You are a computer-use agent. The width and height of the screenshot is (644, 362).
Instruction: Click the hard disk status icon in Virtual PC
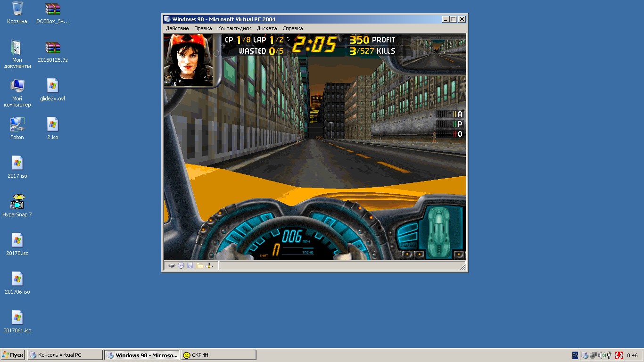click(x=172, y=265)
